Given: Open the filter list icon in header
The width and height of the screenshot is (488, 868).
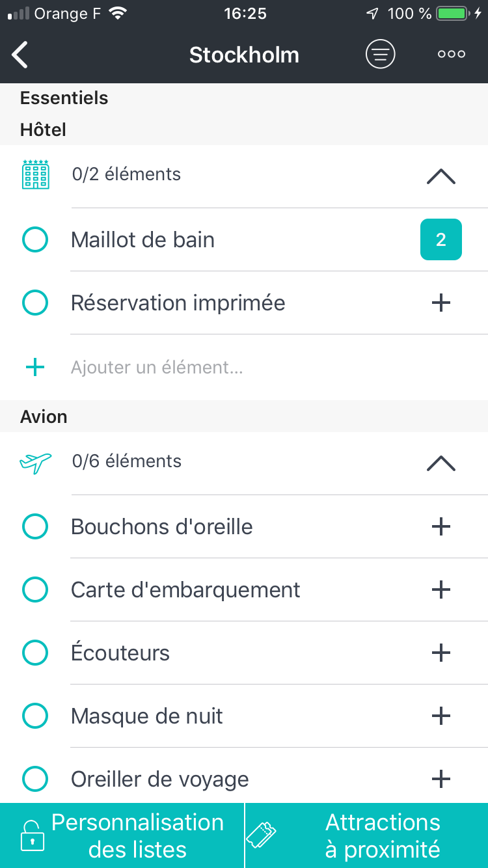Looking at the screenshot, I should (x=381, y=54).
